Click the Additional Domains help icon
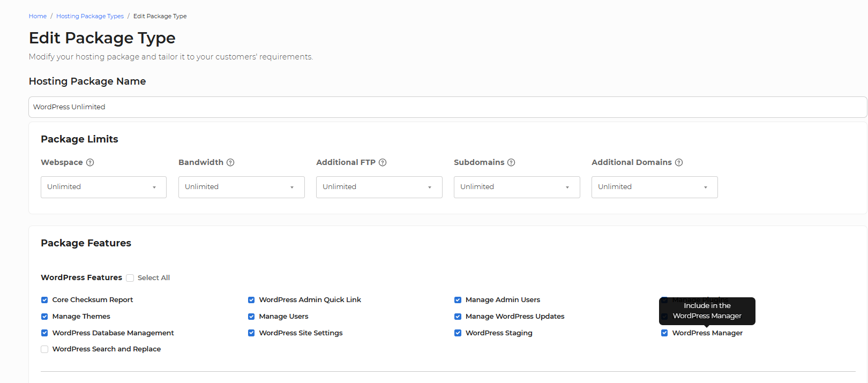Image resolution: width=868 pixels, height=383 pixels. [x=679, y=162]
